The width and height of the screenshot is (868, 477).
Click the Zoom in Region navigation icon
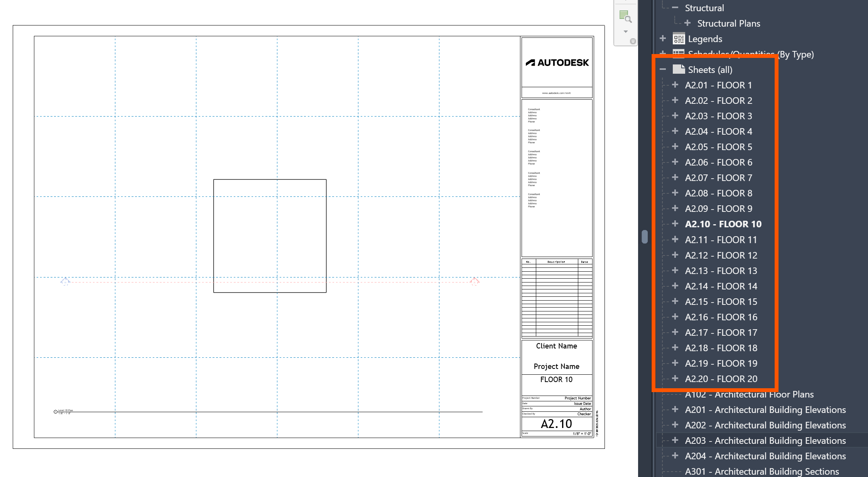pos(625,17)
